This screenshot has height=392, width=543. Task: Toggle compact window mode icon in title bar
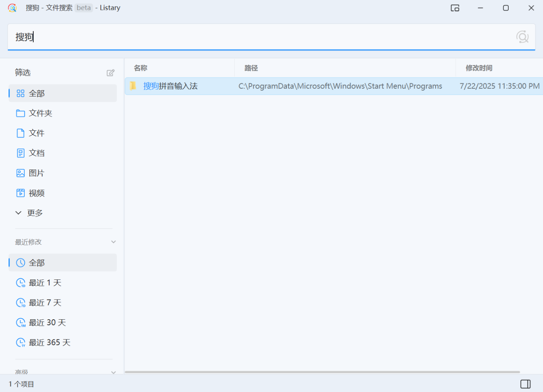(455, 8)
